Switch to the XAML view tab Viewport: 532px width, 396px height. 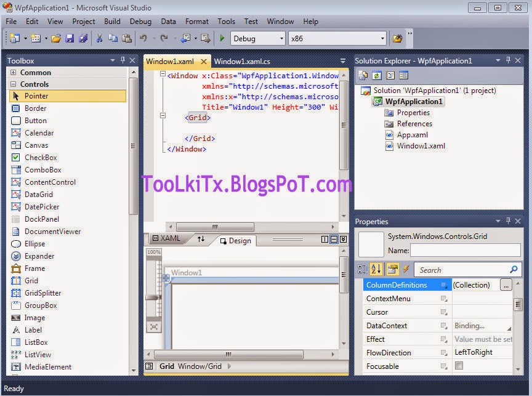166,238
